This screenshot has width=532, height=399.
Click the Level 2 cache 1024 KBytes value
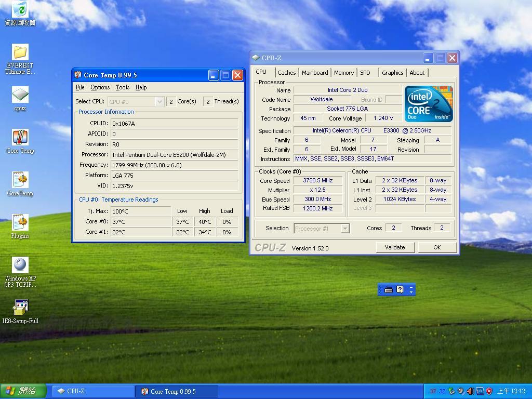[x=400, y=199]
